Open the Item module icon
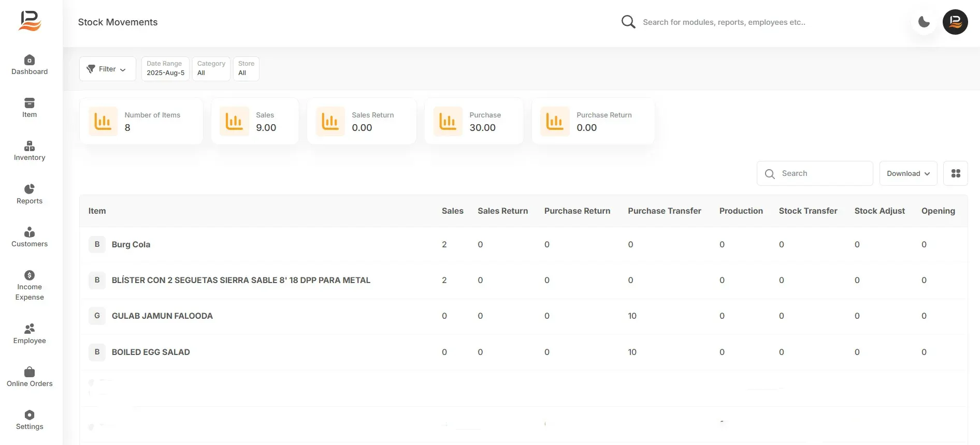Screen dimensions: 980x445 pyautogui.click(x=30, y=103)
